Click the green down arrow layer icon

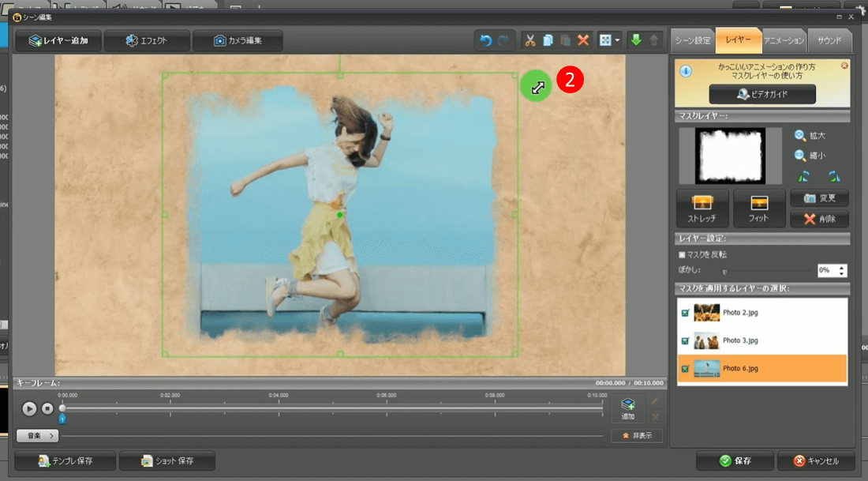point(635,40)
